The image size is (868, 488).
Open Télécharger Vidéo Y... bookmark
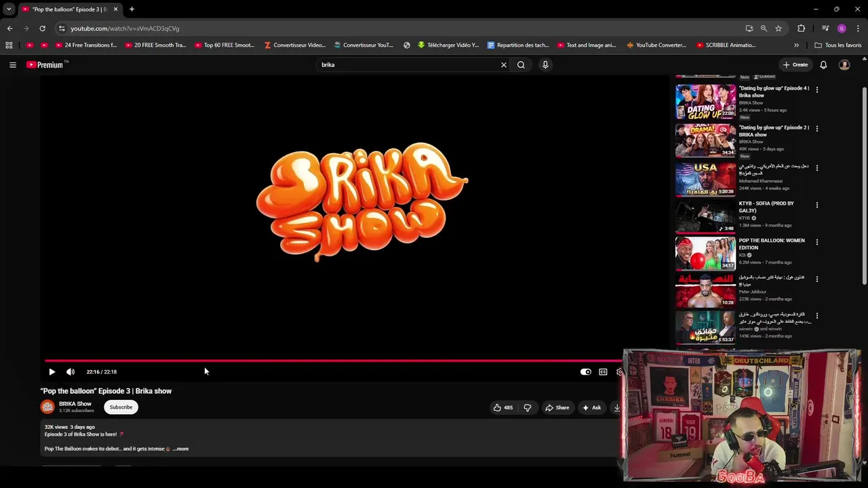click(x=448, y=45)
